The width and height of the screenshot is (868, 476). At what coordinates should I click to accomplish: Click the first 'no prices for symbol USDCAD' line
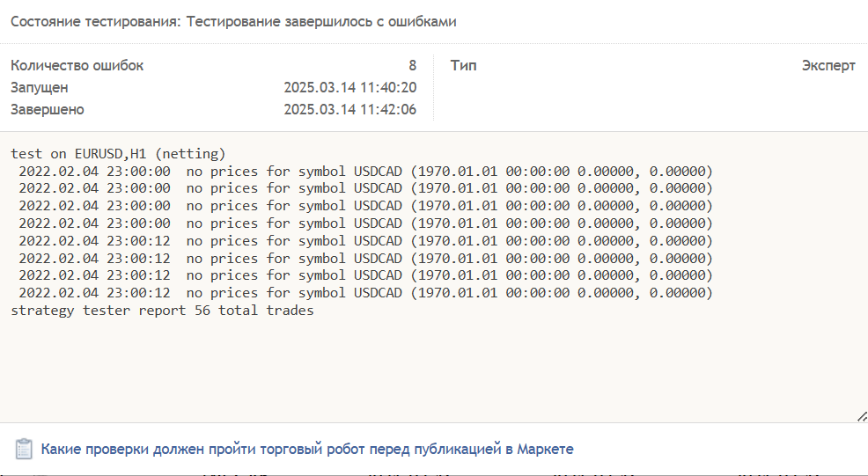[364, 171]
